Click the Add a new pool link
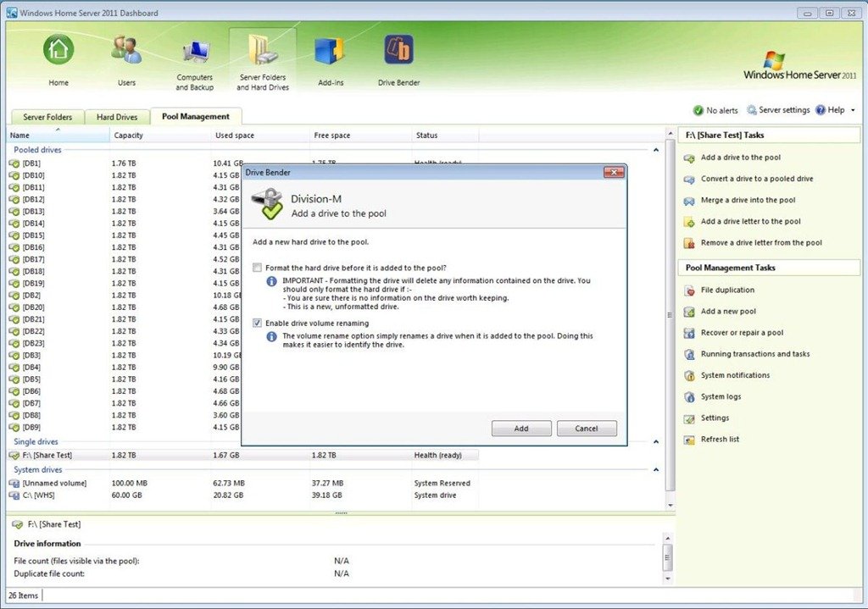The height and width of the screenshot is (609, 868). [x=728, y=312]
